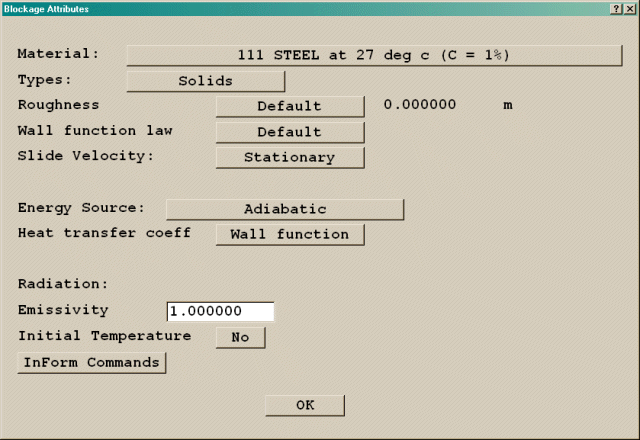Switch the Slide Velocity Stationary option
640x440 pixels.
pyautogui.click(x=290, y=158)
